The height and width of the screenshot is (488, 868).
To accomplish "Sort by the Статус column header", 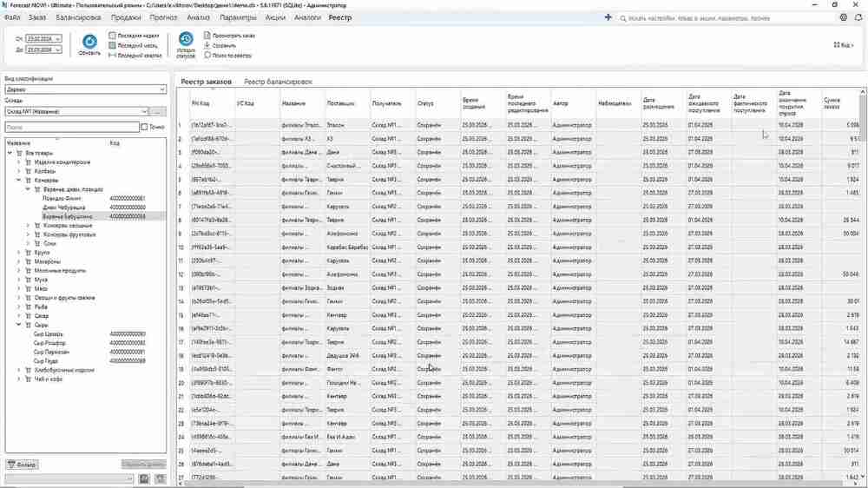I will click(437, 103).
